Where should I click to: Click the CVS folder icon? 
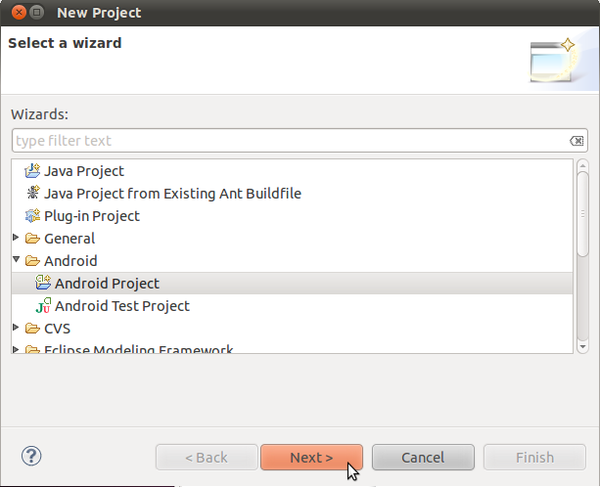click(x=33, y=328)
